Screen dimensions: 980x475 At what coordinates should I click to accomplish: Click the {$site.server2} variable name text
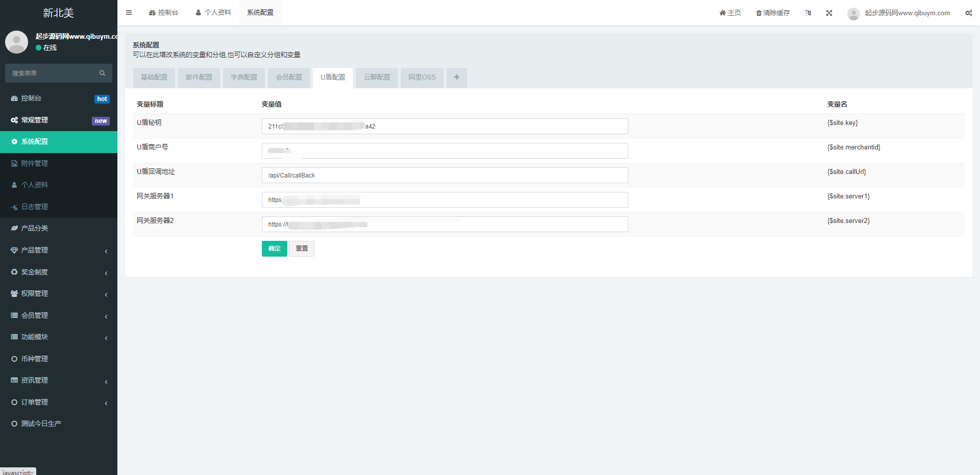click(849, 221)
